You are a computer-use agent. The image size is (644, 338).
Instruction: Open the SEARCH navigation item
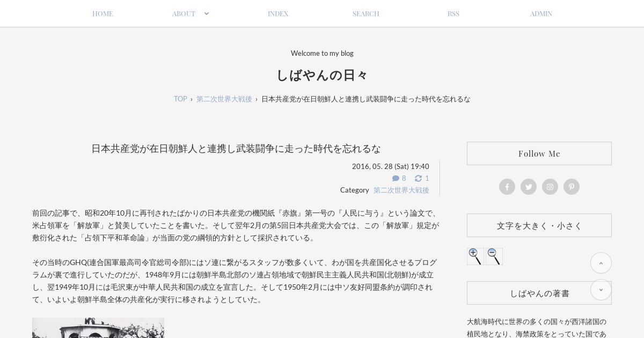[x=366, y=13]
